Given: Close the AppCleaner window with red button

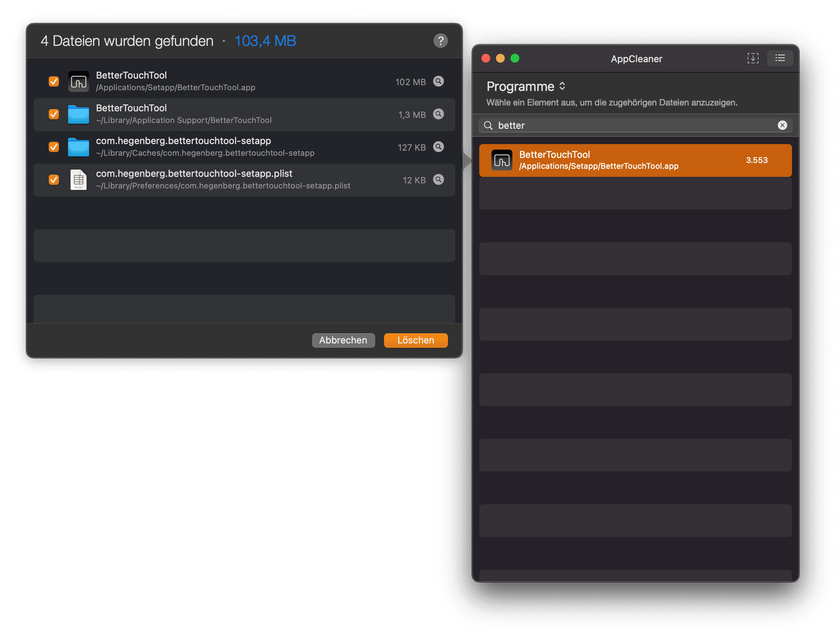Looking at the screenshot, I should click(486, 58).
